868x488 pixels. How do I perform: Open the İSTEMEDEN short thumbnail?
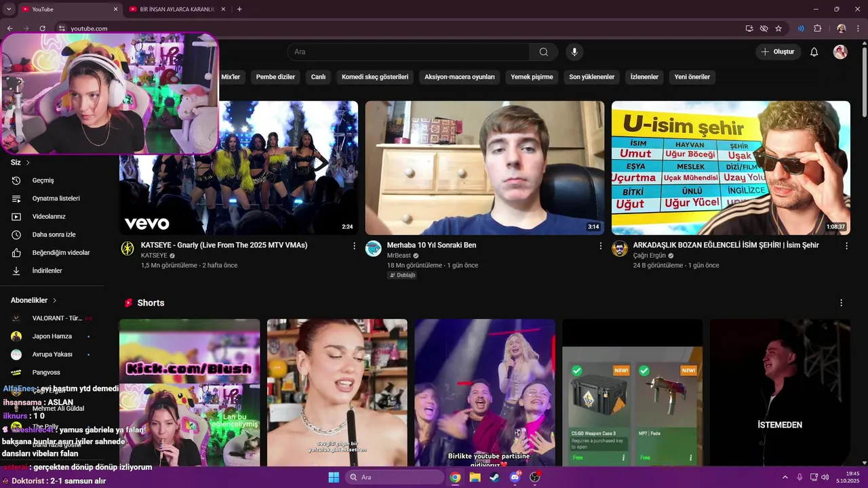click(780, 393)
